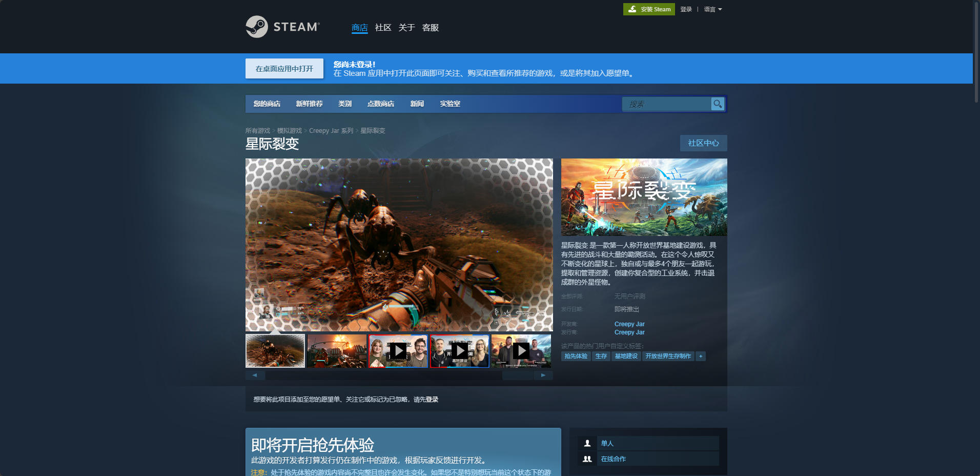Open the 点数商店 tab
980x476 pixels.
tap(381, 104)
